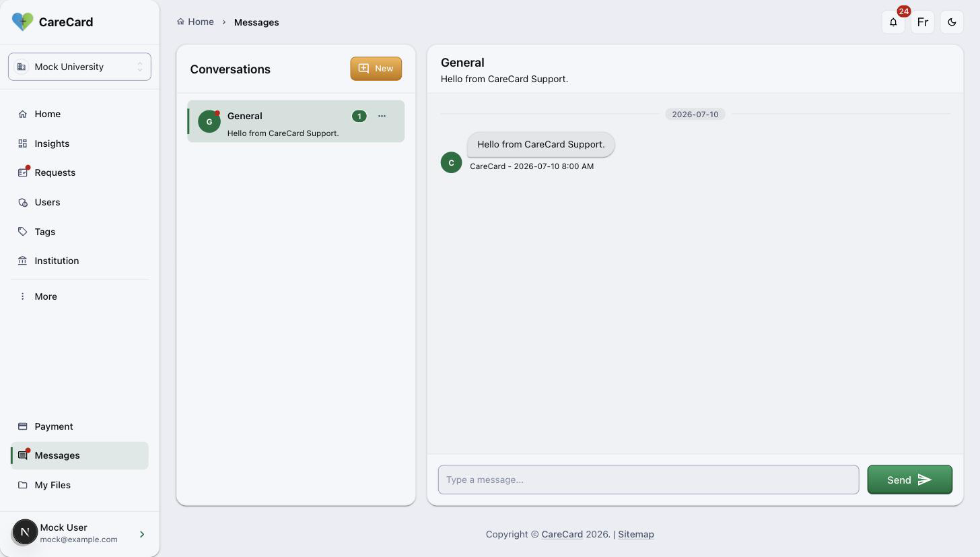Open Institution in the sidebar

79,261
